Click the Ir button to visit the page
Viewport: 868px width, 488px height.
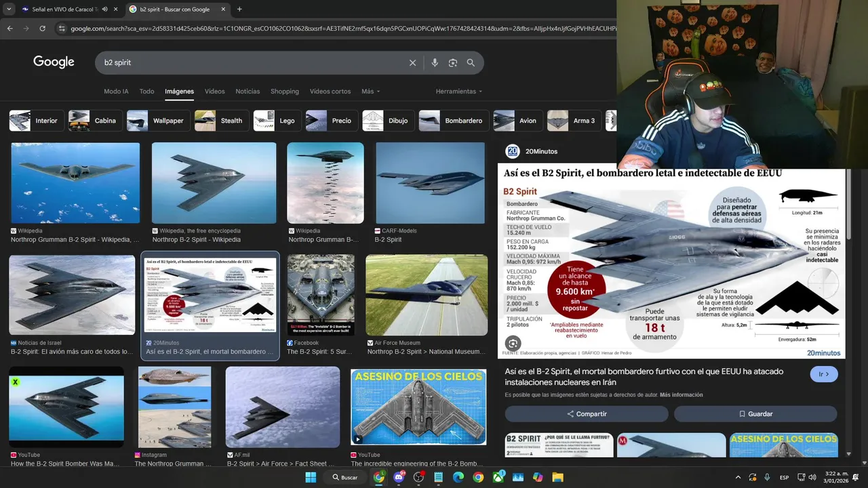coord(824,374)
